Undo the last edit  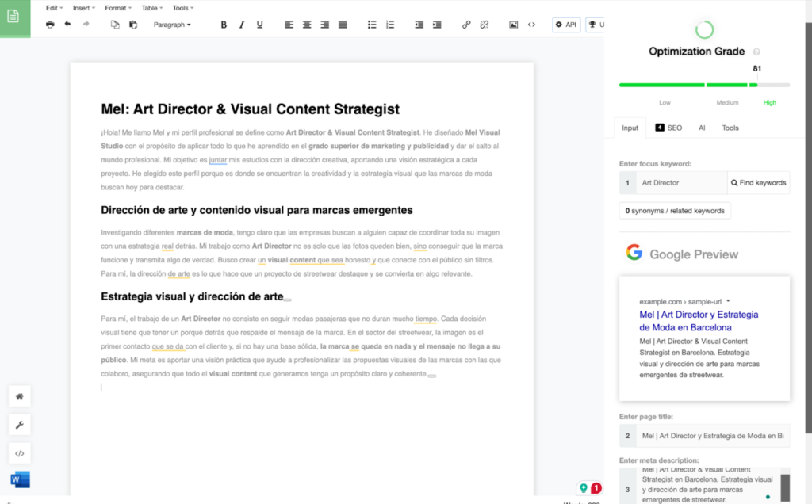[x=67, y=25]
